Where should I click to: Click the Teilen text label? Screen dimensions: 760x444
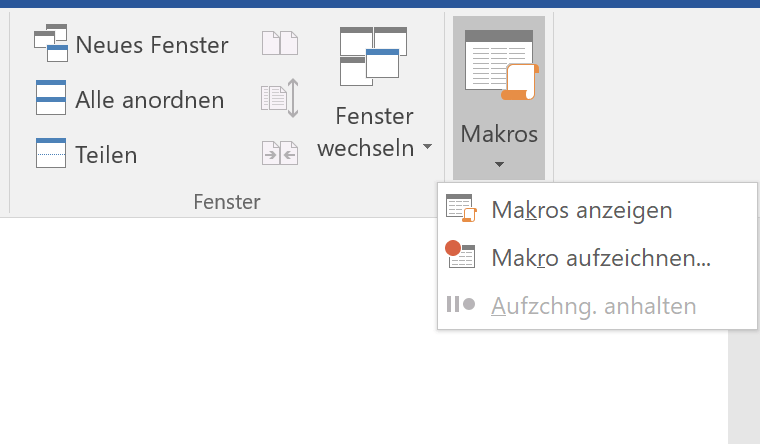coord(106,154)
